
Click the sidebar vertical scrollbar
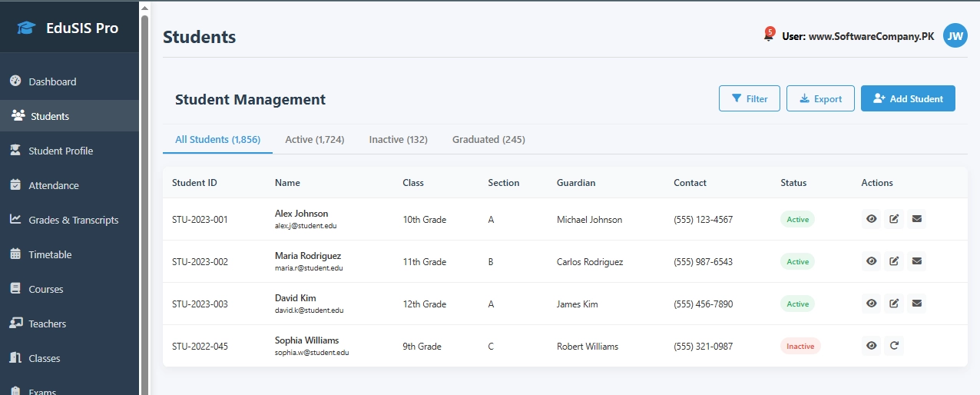[144, 192]
